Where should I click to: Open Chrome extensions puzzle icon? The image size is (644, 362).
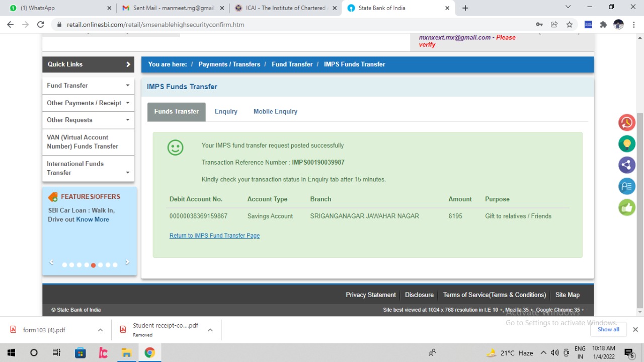tap(603, 24)
